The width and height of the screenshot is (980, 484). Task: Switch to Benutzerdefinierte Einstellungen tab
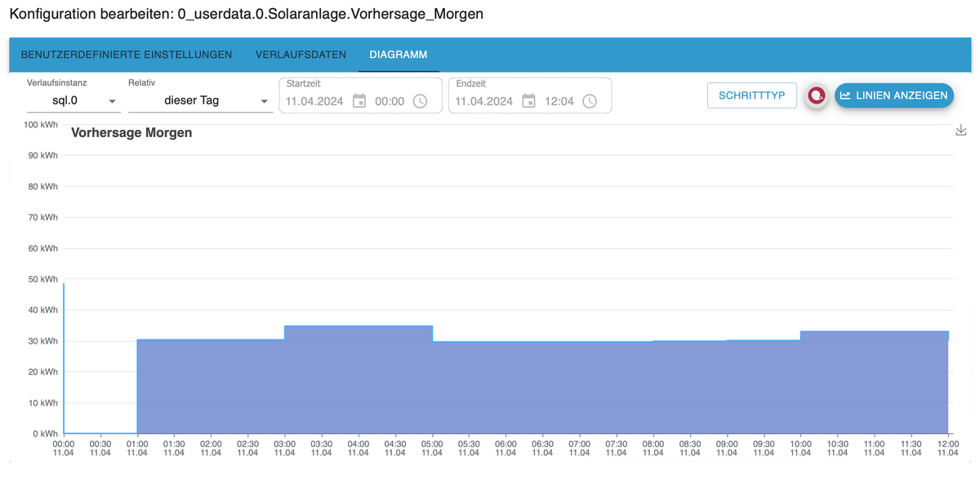point(127,55)
